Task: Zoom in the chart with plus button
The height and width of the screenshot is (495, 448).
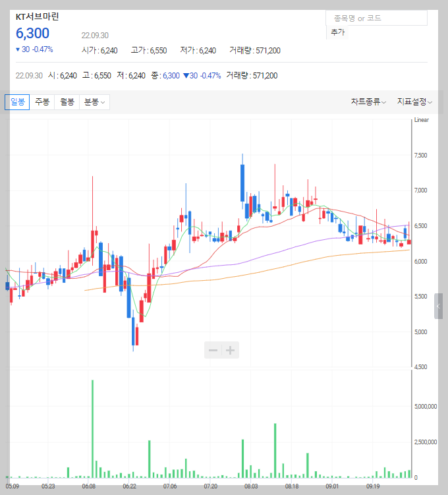Action: tap(231, 350)
